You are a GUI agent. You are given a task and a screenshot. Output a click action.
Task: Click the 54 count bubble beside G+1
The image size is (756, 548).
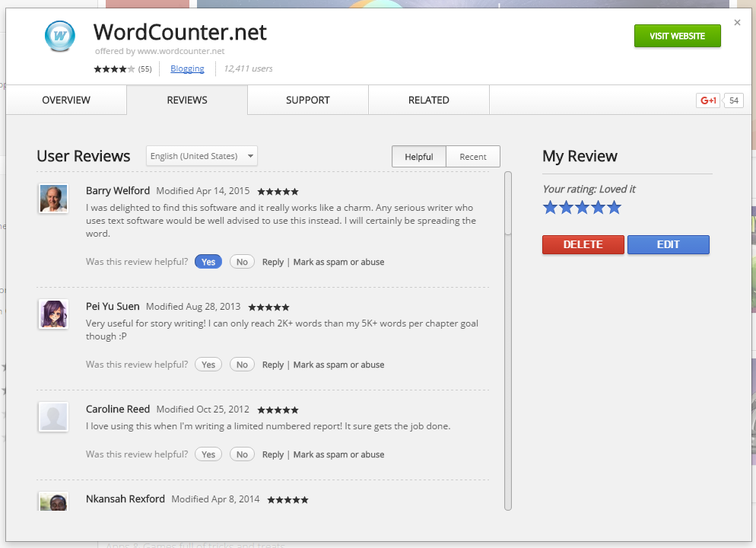[x=734, y=100]
